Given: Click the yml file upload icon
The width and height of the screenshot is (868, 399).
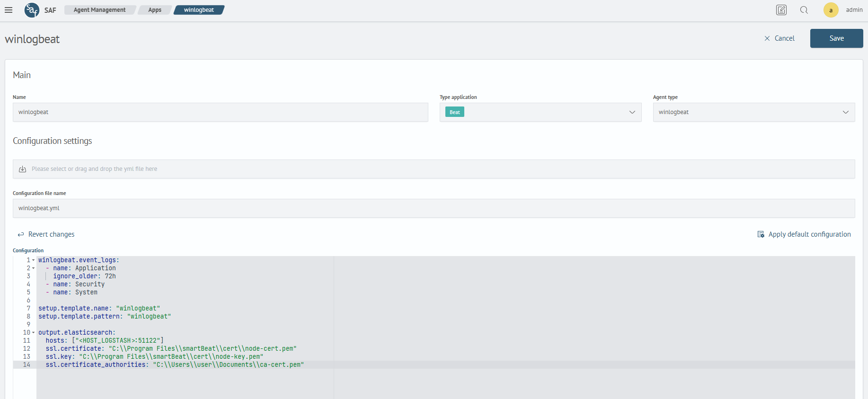Looking at the screenshot, I should click(22, 169).
